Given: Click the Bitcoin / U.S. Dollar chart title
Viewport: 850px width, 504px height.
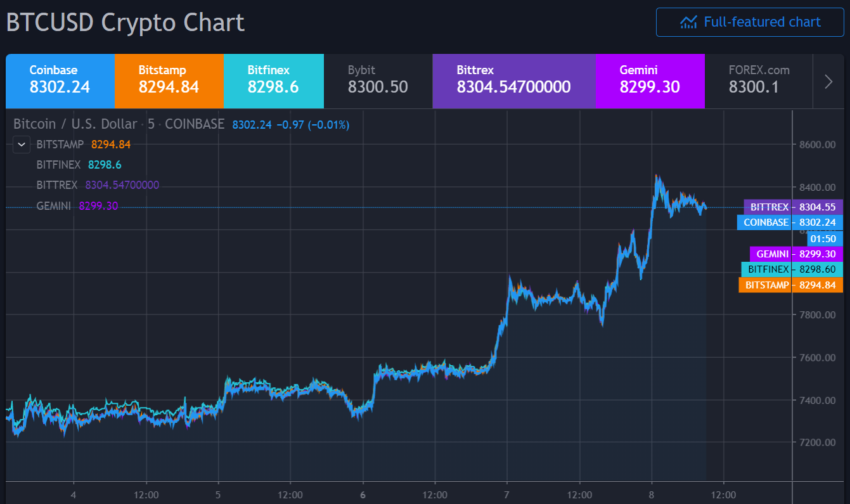Looking at the screenshot, I should click(75, 124).
